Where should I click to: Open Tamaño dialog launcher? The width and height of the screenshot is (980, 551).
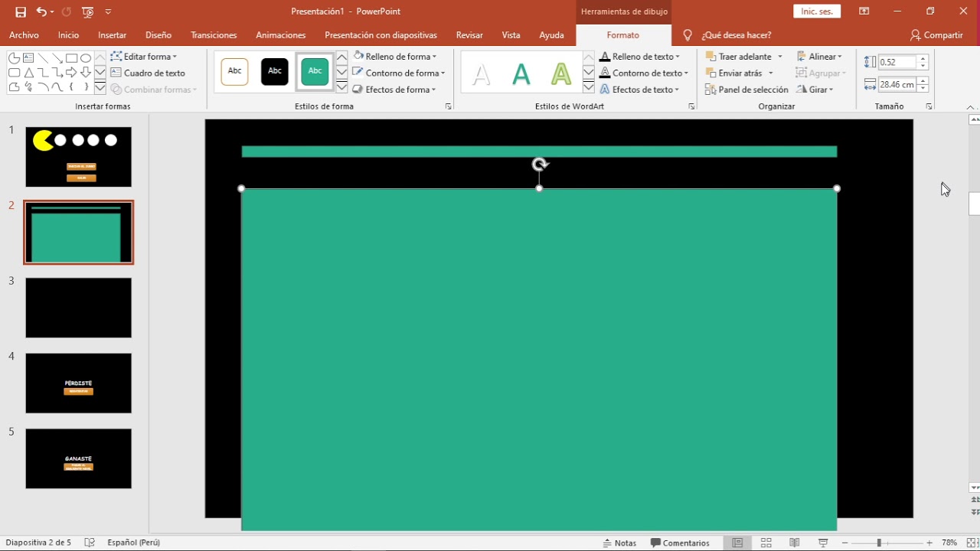tap(929, 106)
